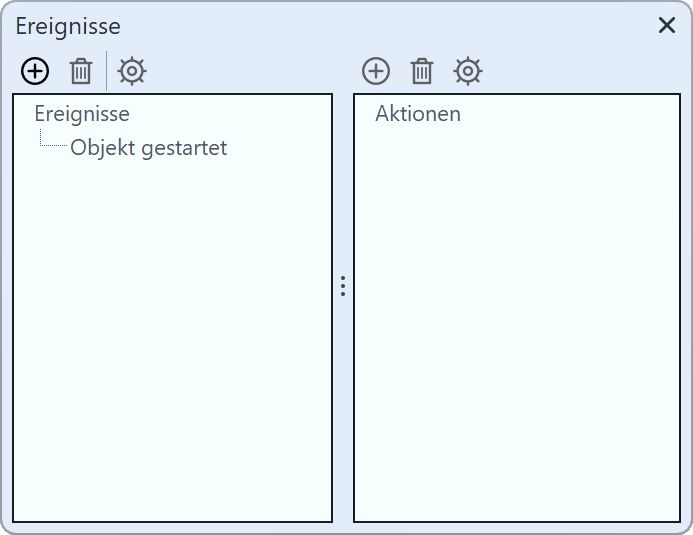This screenshot has height=535, width=693.
Task: Select the Ereignisse root tree node
Action: click(x=82, y=114)
